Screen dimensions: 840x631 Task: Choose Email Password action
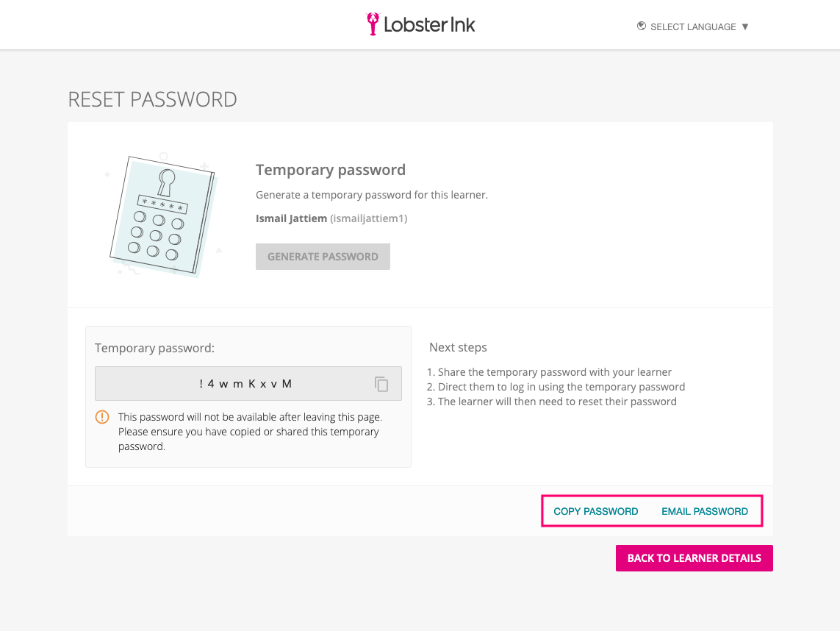[705, 511]
